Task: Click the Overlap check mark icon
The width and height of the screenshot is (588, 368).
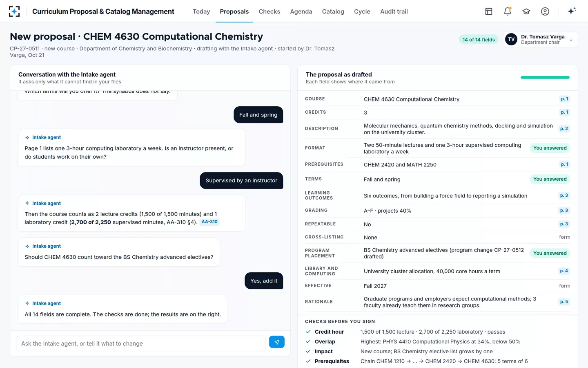Action: coord(308,341)
